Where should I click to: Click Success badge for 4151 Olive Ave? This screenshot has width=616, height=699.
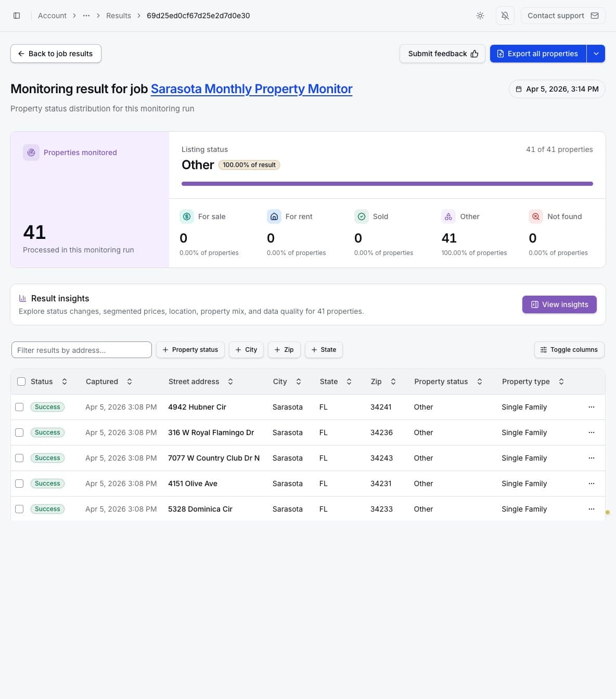coord(47,484)
